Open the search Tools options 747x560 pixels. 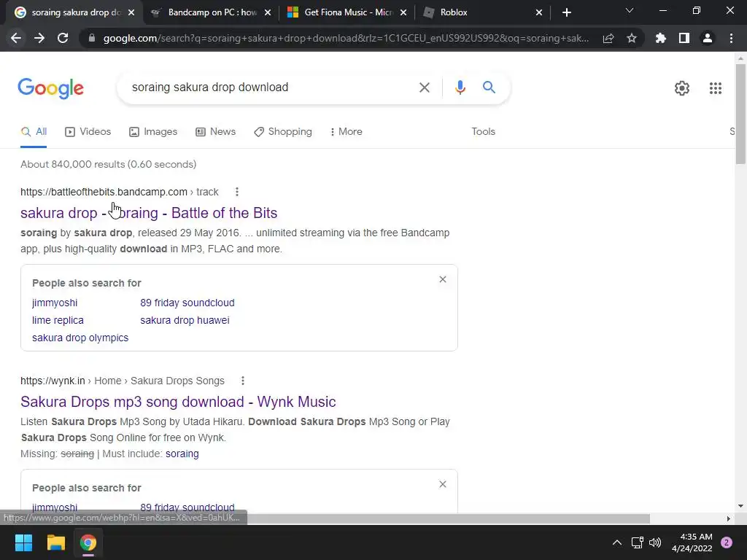pos(483,132)
